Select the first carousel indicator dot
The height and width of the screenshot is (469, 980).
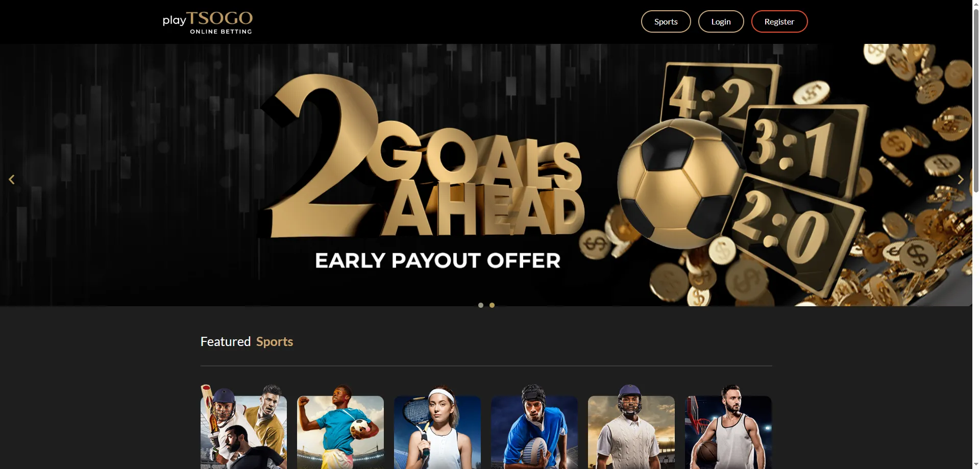(x=481, y=305)
